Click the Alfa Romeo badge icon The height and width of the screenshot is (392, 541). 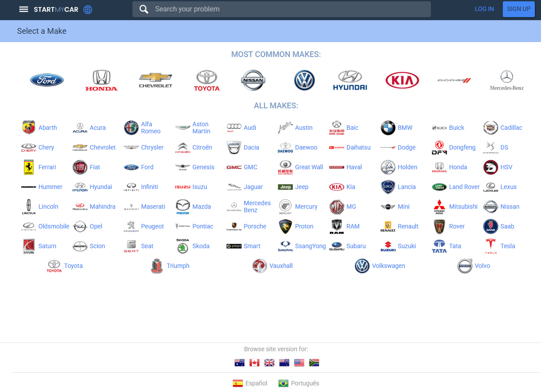click(x=131, y=128)
